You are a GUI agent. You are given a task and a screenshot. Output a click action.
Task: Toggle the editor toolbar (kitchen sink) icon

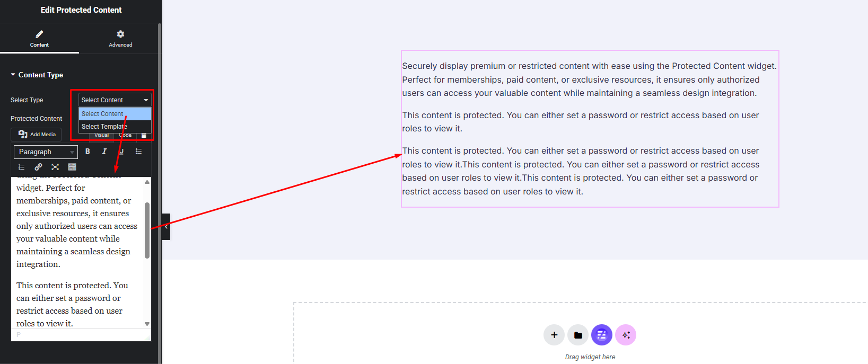pyautogui.click(x=72, y=167)
